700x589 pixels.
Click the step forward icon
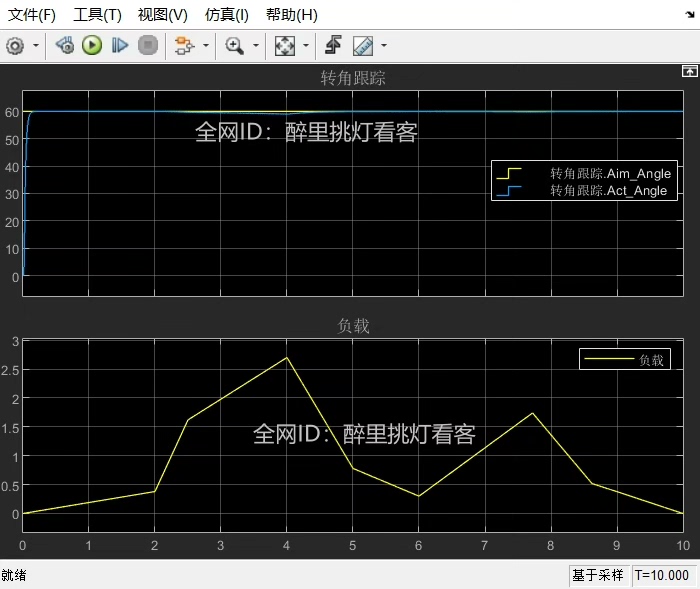[x=120, y=46]
